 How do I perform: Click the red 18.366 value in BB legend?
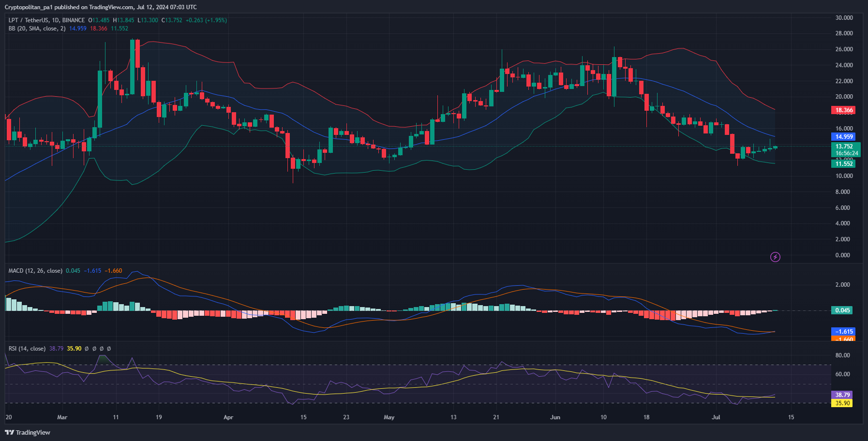[x=99, y=29]
